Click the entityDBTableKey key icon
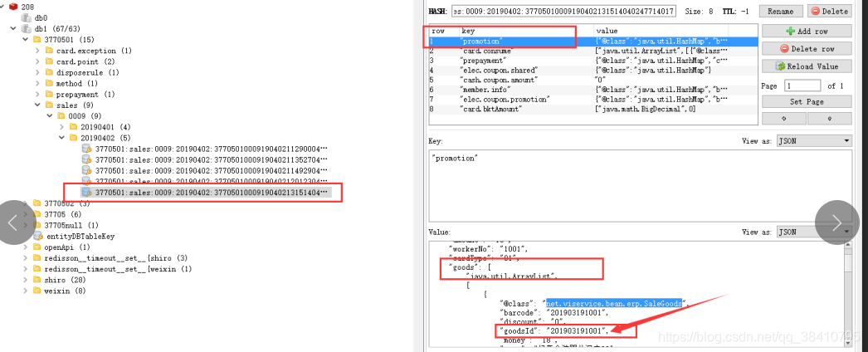The image size is (868, 352). [x=37, y=237]
